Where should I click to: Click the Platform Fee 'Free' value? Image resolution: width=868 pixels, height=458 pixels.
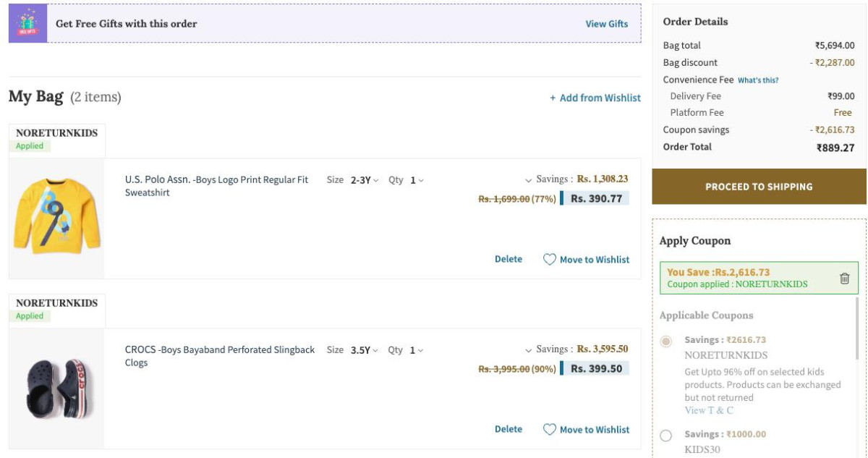click(x=843, y=113)
